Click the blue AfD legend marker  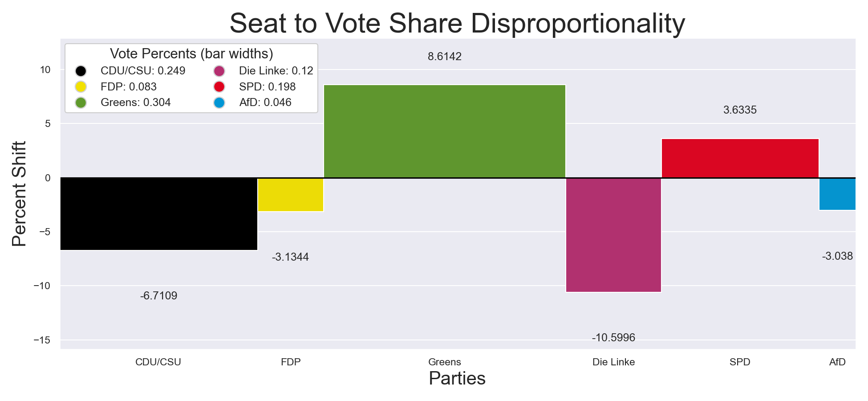(x=219, y=102)
